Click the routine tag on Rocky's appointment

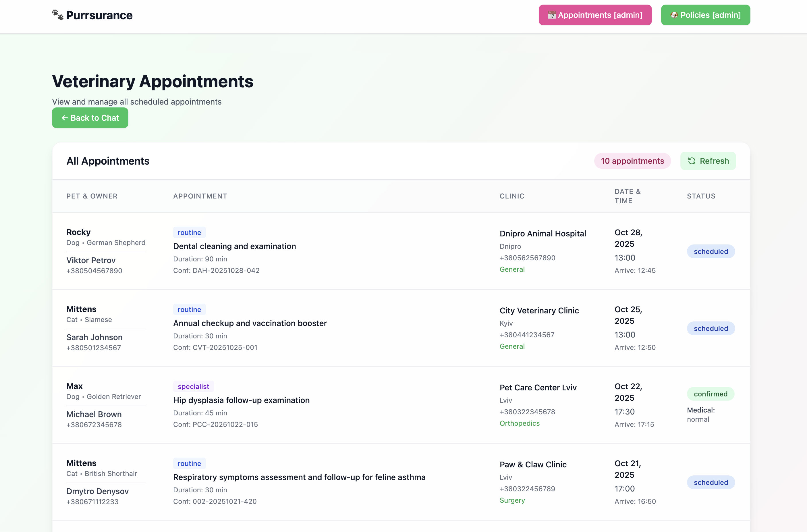(x=189, y=232)
